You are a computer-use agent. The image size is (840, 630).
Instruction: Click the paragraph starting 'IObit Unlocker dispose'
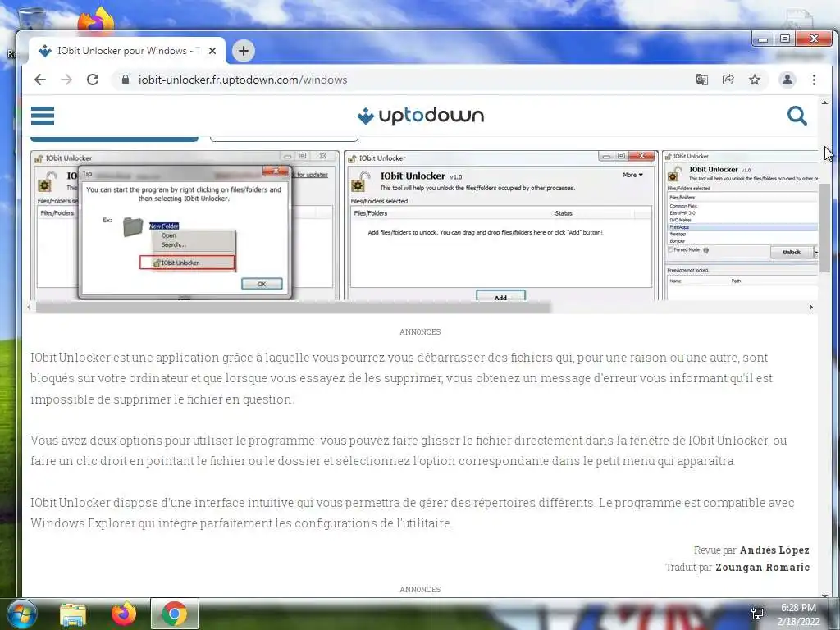413,513
